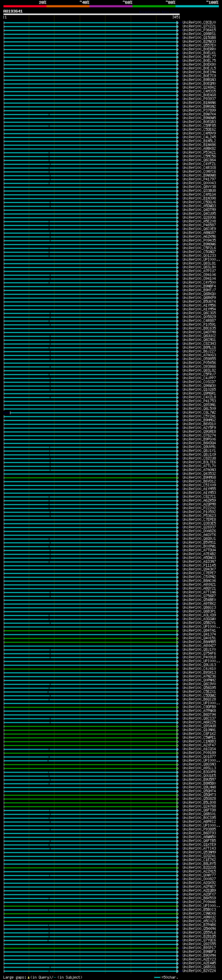
Task: Select the UniRef100_O76274 hit label
Action: point(199,435)
